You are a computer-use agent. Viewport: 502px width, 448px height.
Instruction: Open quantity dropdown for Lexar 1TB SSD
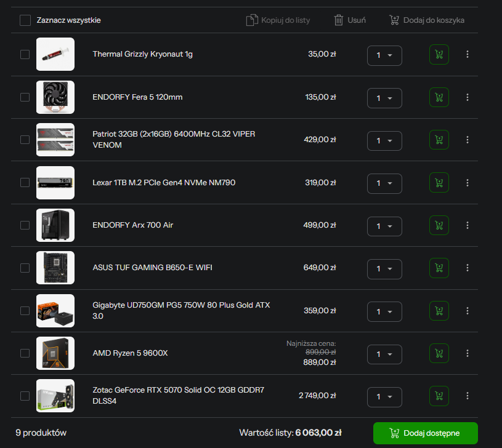(384, 183)
